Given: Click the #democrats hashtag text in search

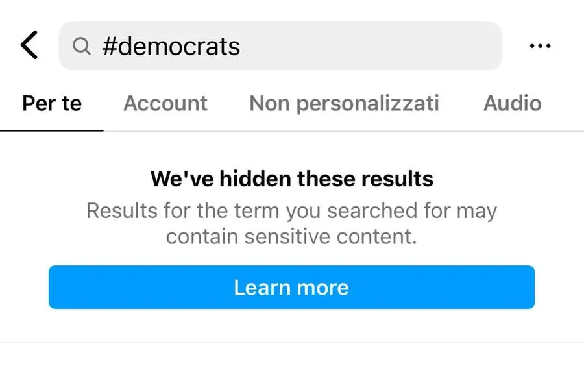Looking at the screenshot, I should coord(171,46).
